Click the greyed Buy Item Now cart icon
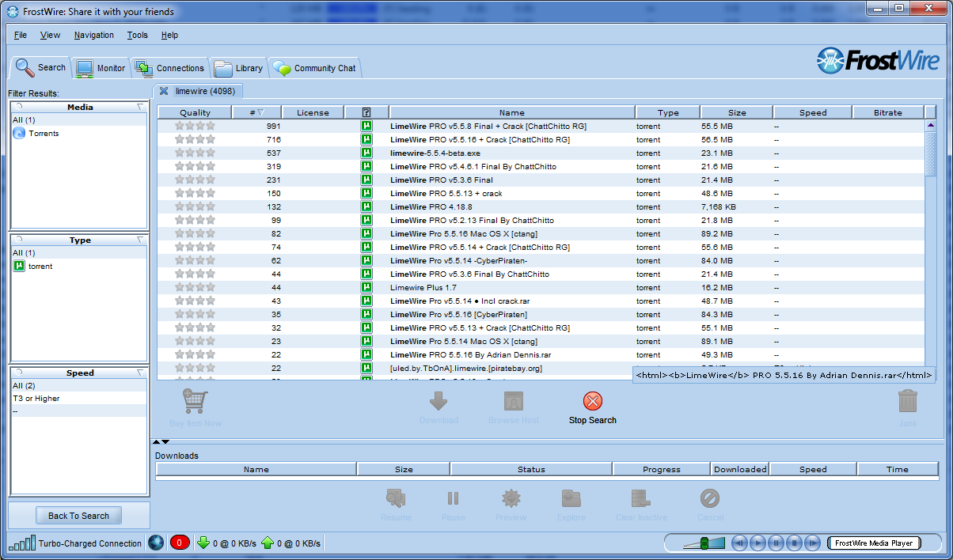 pos(195,402)
